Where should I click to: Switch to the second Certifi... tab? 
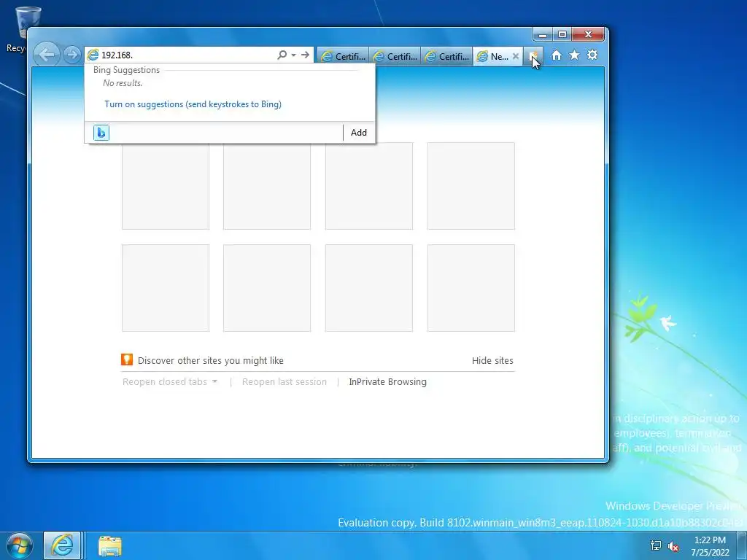[x=395, y=56]
